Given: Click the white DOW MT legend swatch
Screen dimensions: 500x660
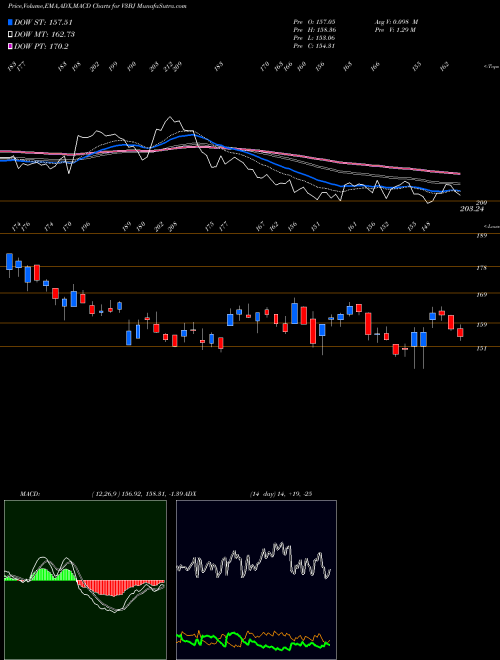Looking at the screenshot, I should point(10,35).
